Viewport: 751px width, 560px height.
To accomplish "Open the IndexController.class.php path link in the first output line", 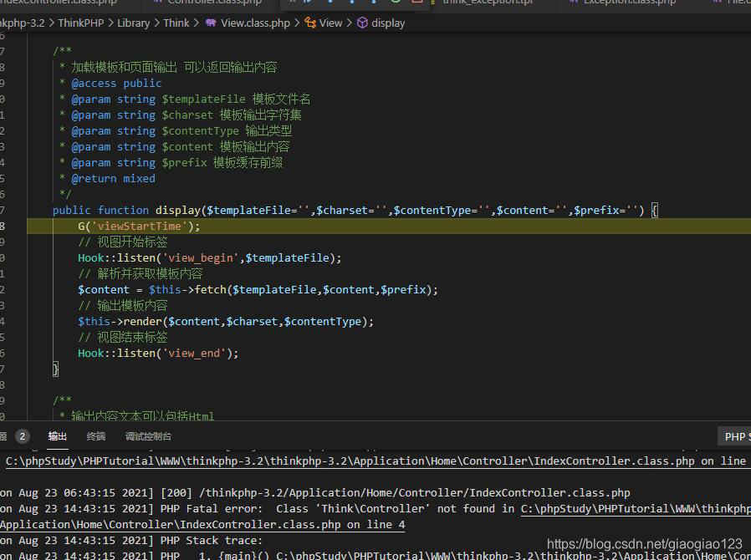I will coord(376,461).
